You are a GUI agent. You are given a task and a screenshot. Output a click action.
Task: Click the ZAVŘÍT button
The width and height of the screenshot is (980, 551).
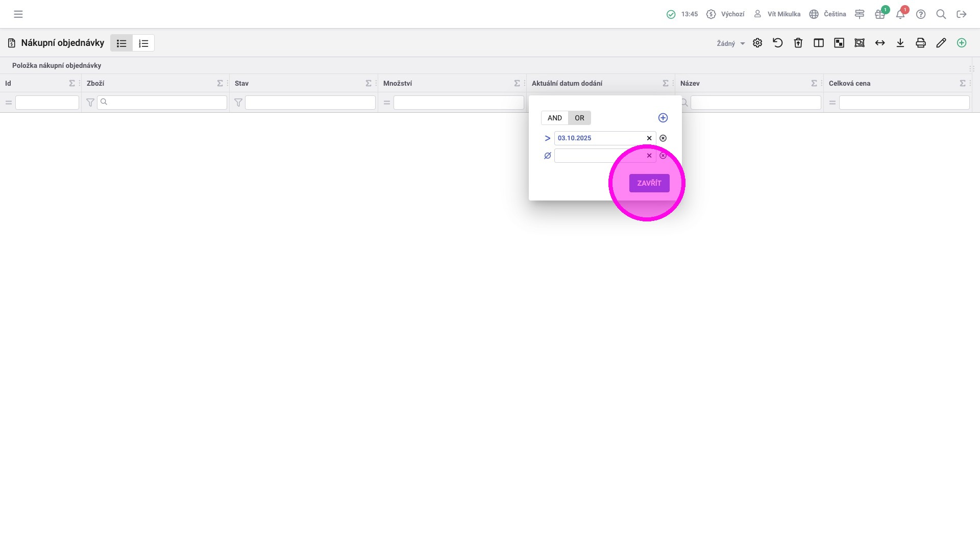coord(649,183)
